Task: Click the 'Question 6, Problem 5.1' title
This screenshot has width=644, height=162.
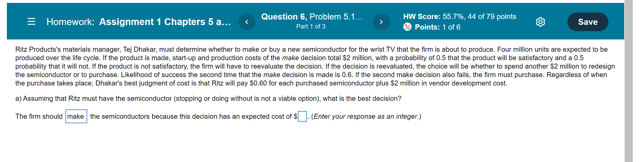Action: (x=311, y=17)
